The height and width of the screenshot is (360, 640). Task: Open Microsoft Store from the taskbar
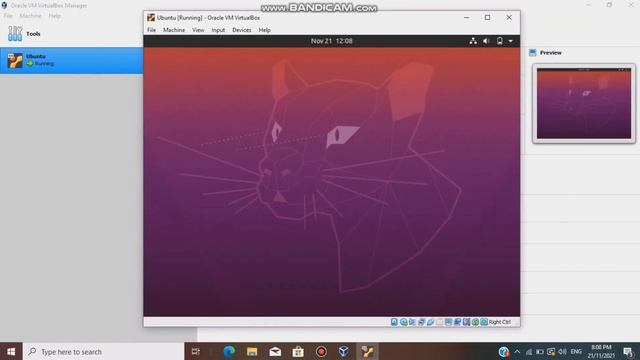pyautogui.click(x=298, y=351)
